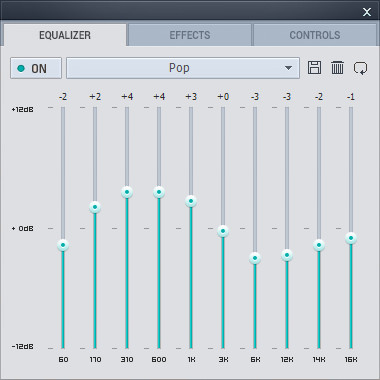Image resolution: width=380 pixels, height=380 pixels.
Task: Click the +3 value above 1K slider
Action: pos(191,97)
